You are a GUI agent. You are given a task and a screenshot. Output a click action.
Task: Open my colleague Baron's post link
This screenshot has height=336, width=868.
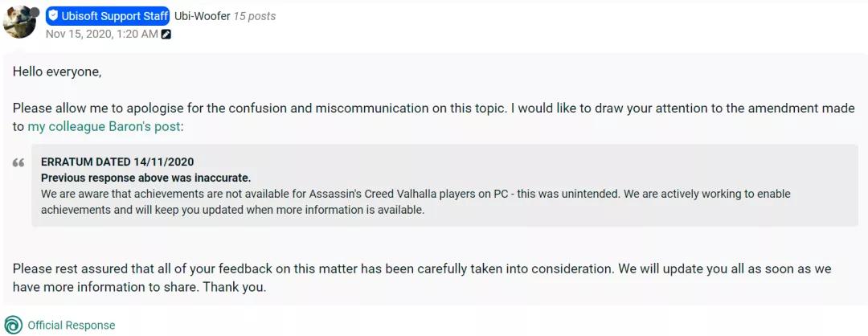[x=104, y=126]
